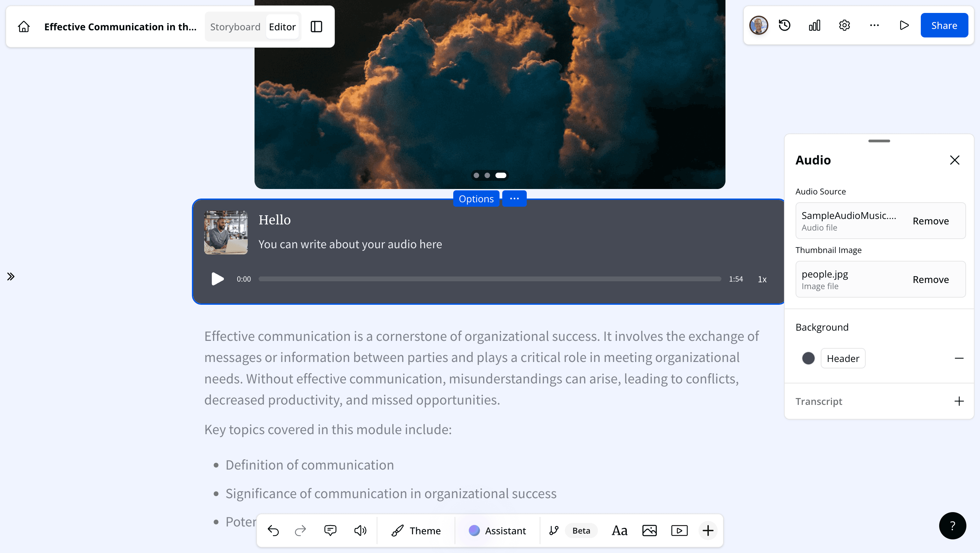Image resolution: width=980 pixels, height=553 pixels.
Task: Insert an image from toolbar
Action: point(649,531)
